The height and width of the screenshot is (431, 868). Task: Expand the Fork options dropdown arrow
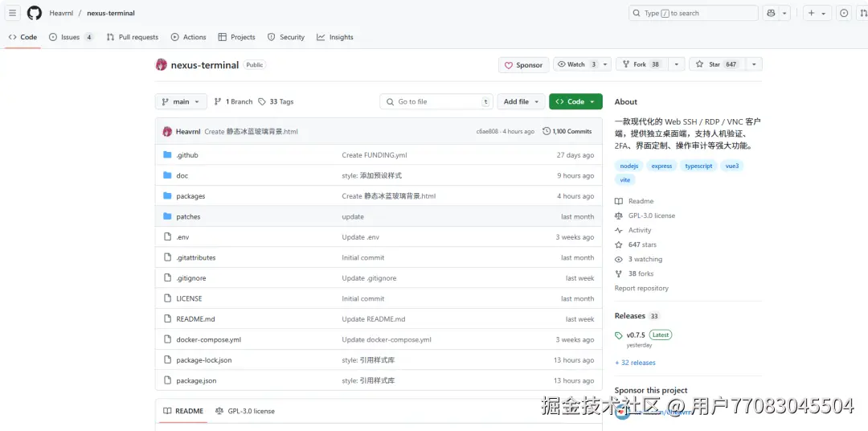click(676, 64)
